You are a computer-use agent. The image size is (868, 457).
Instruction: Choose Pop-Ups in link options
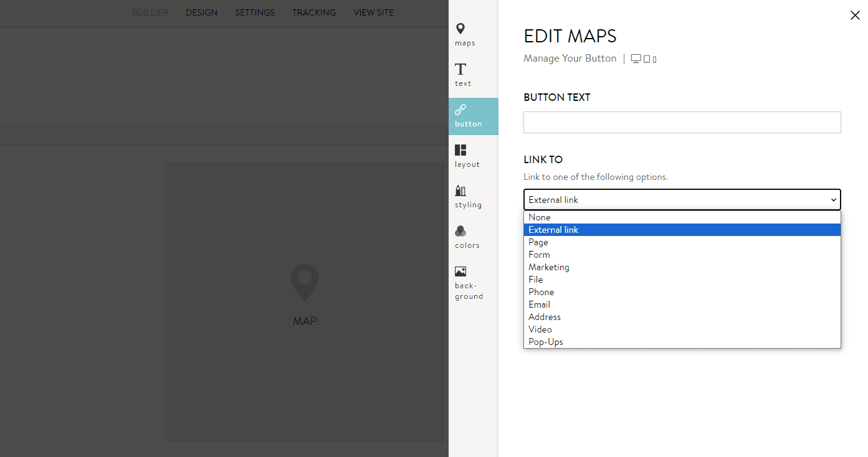click(682, 342)
